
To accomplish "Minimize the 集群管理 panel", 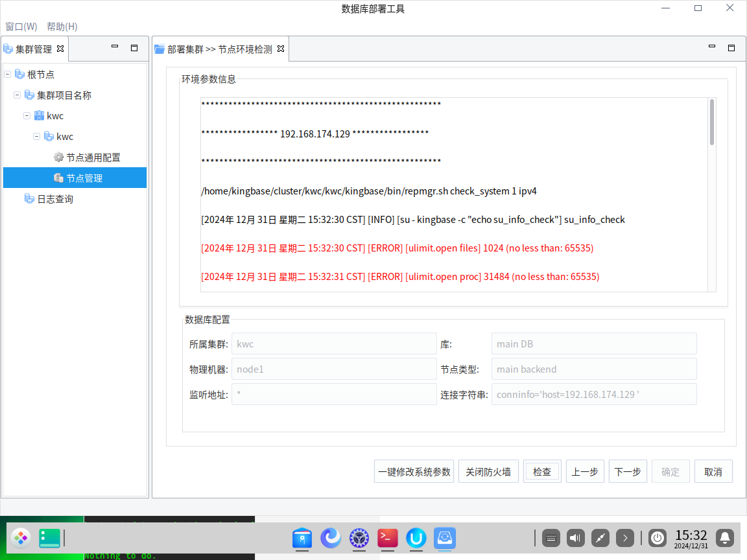I will [x=115, y=47].
